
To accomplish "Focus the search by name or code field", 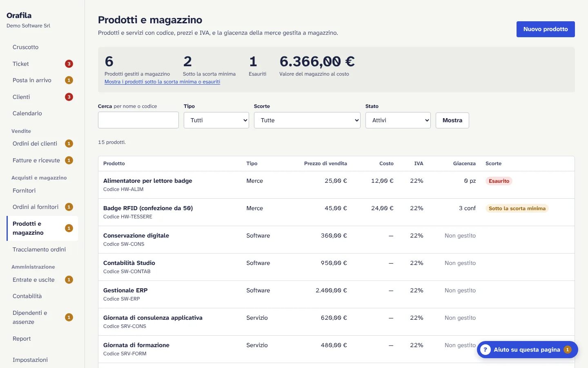I will click(138, 120).
